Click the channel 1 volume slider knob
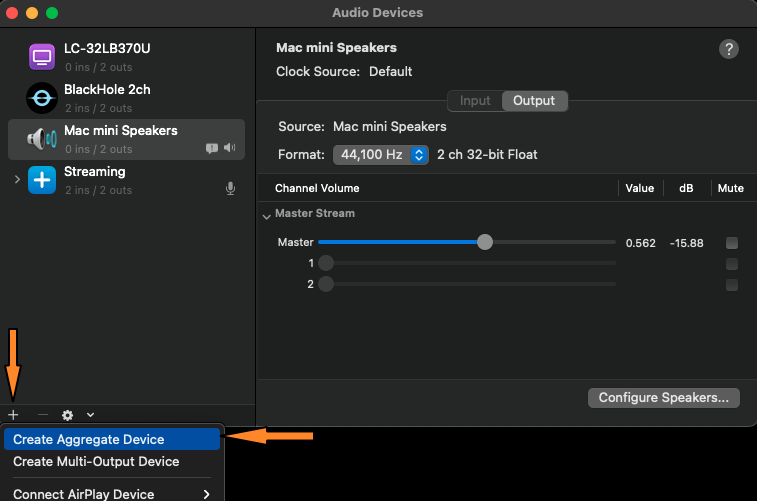The width and height of the screenshot is (757, 501). (x=326, y=263)
